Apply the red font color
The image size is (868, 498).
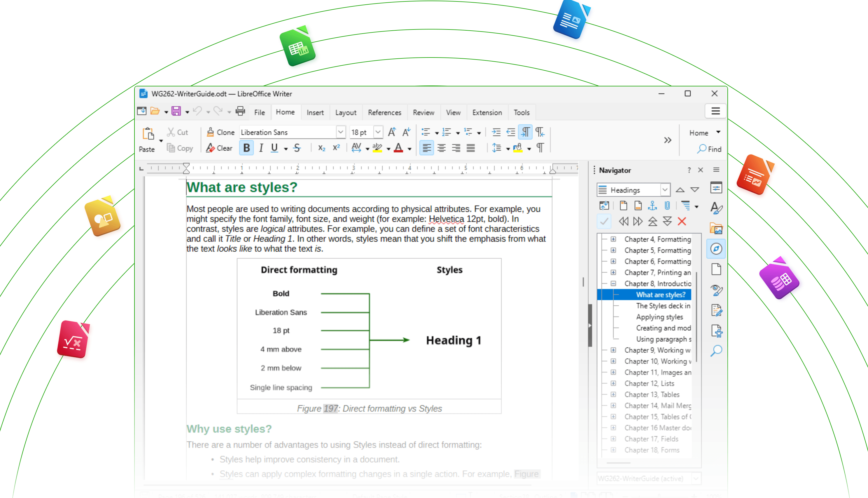398,148
